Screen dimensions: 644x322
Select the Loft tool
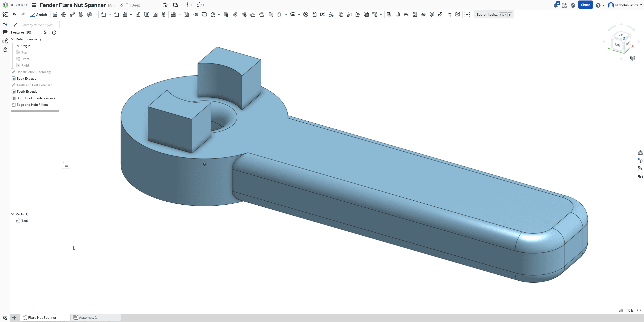(x=80, y=14)
